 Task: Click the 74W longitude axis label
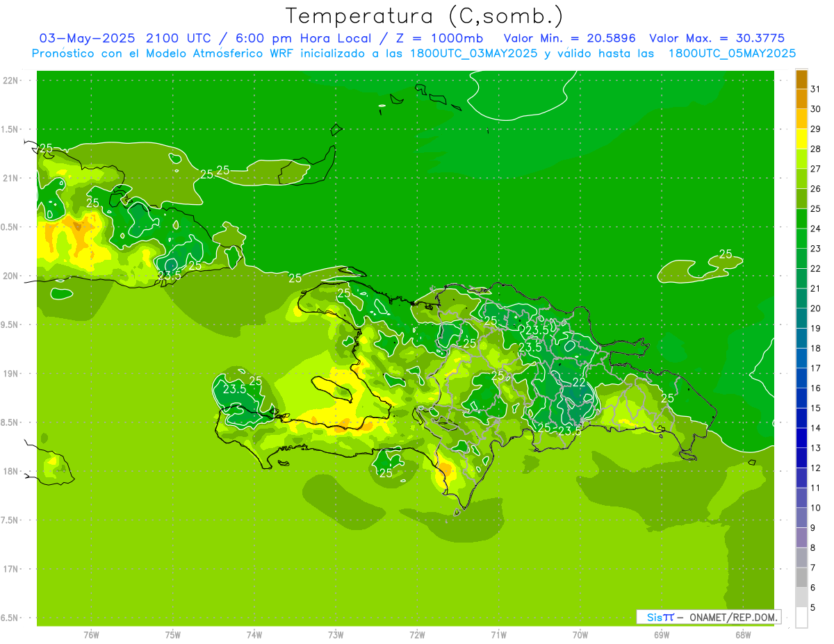click(x=254, y=635)
